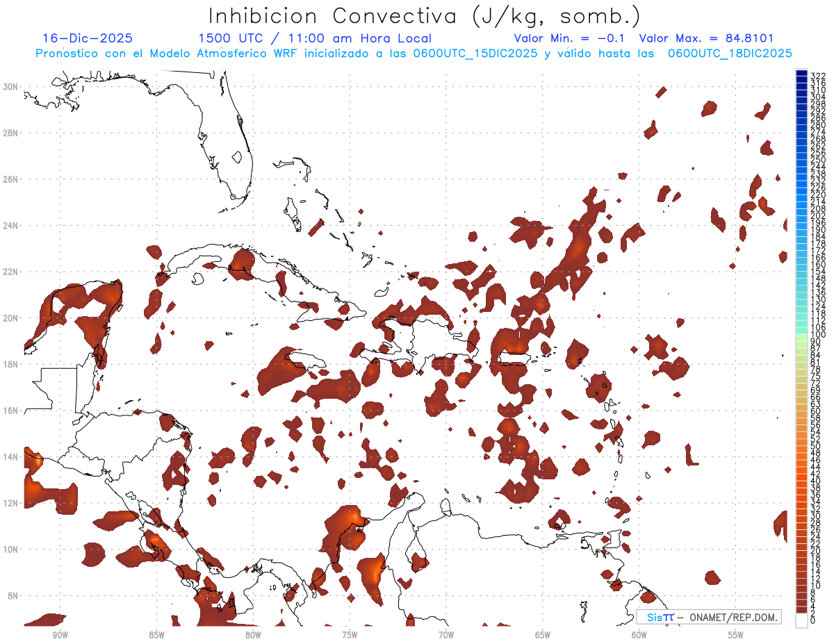Click the SisTT logo in the credit box

tap(660, 617)
